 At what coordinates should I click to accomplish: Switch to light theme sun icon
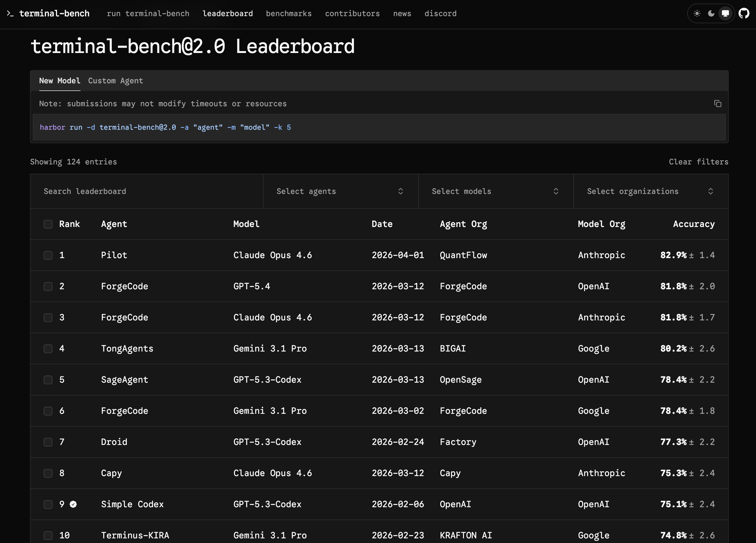point(697,13)
